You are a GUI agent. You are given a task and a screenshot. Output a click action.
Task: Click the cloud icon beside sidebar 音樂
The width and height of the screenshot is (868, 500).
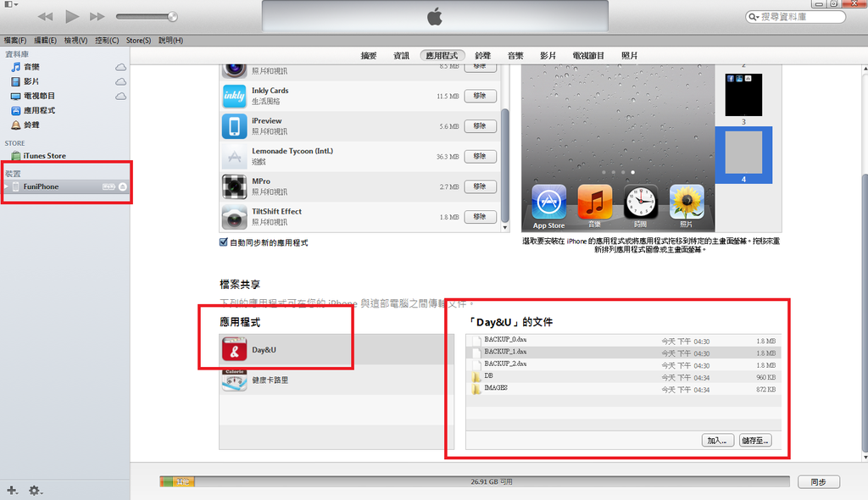click(120, 67)
